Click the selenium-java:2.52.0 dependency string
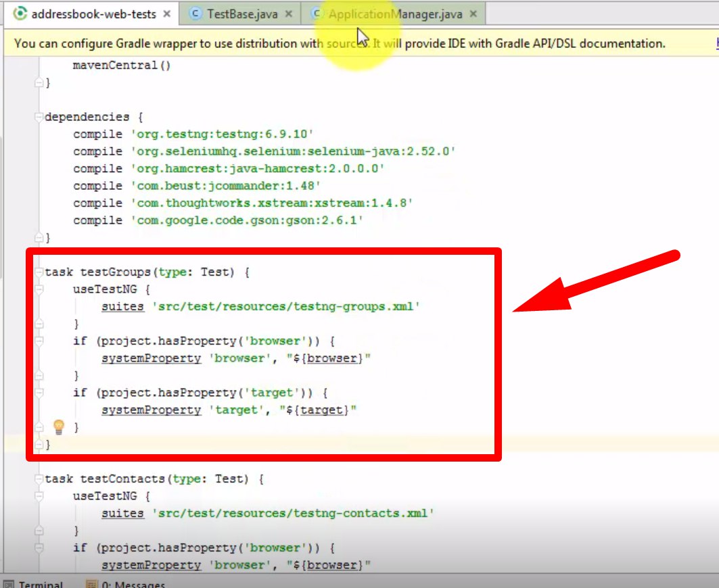This screenshot has height=588, width=719. point(293,151)
